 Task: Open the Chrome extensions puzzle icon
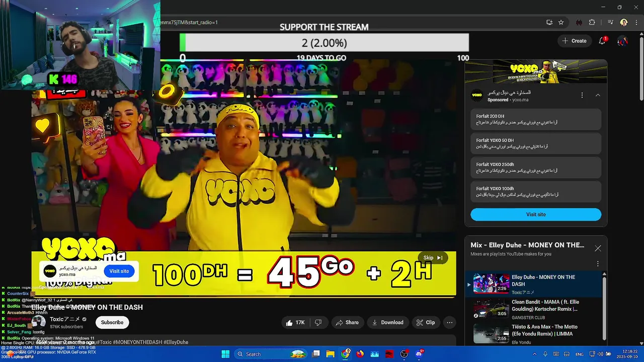(592, 22)
